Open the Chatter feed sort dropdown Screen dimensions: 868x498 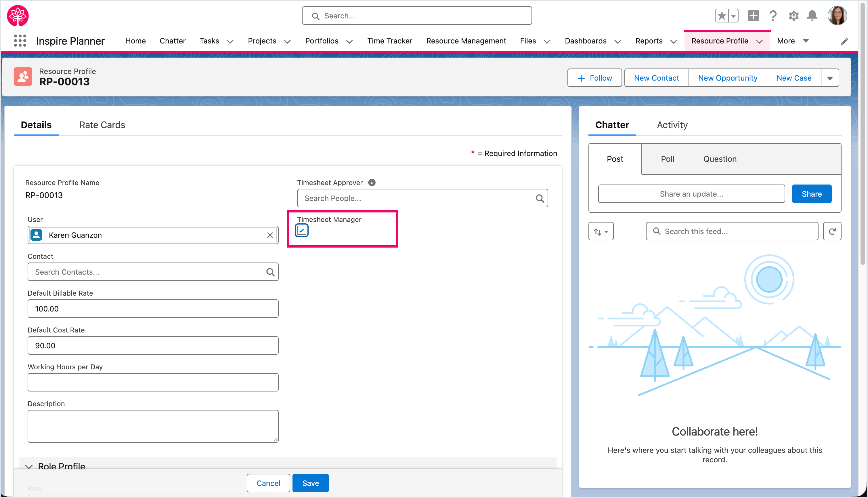coord(601,231)
